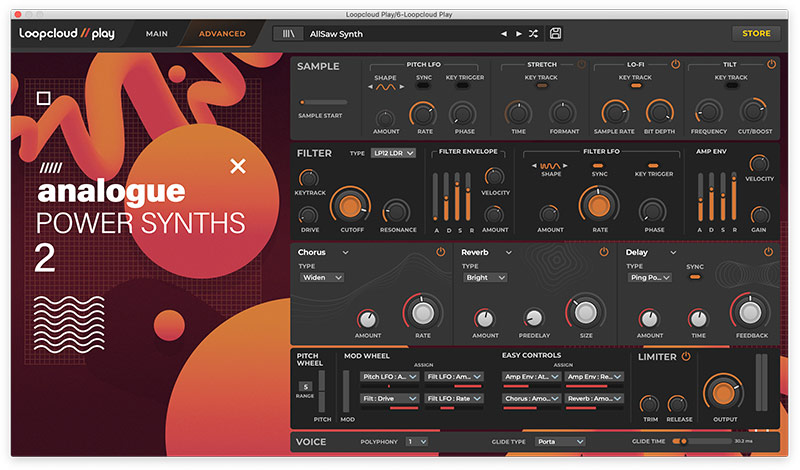Click the Pitch wheel strip

click(x=321, y=391)
